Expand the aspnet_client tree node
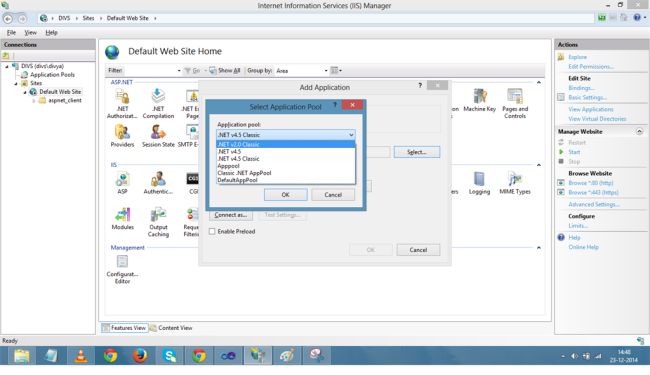 pos(34,101)
